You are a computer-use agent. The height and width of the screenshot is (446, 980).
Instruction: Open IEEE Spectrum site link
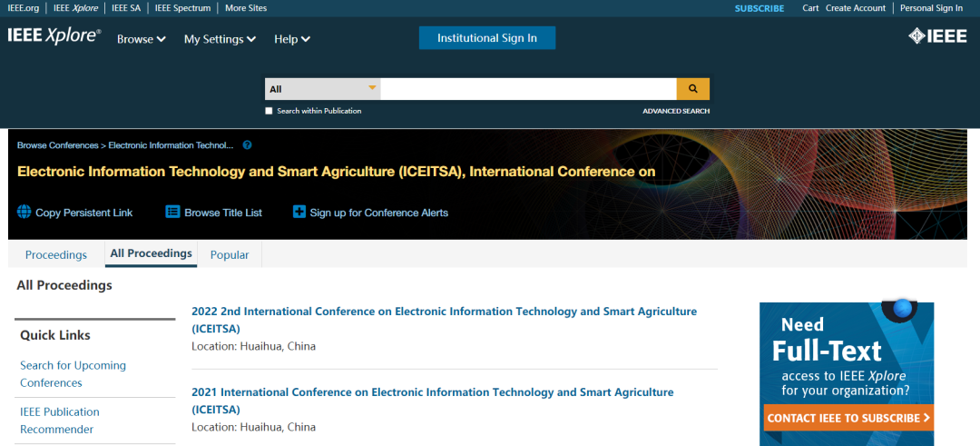click(181, 8)
